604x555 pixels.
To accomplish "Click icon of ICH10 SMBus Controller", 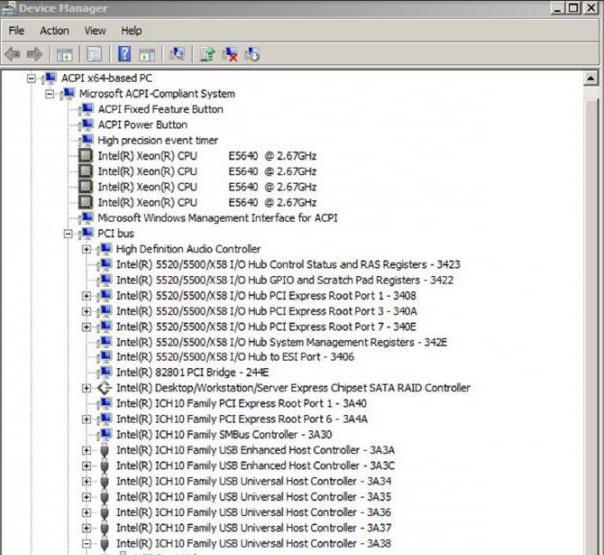I will (x=105, y=434).
